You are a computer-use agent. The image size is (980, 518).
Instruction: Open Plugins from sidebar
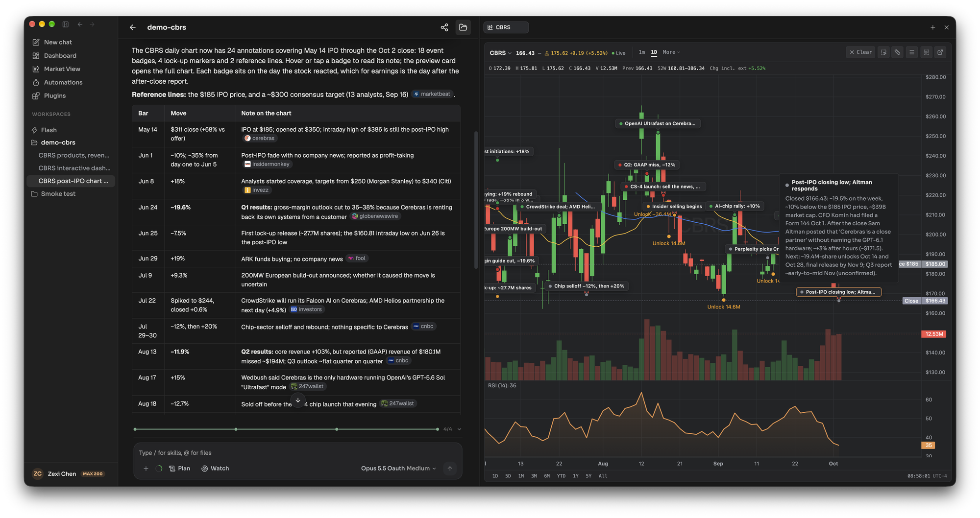click(x=54, y=95)
